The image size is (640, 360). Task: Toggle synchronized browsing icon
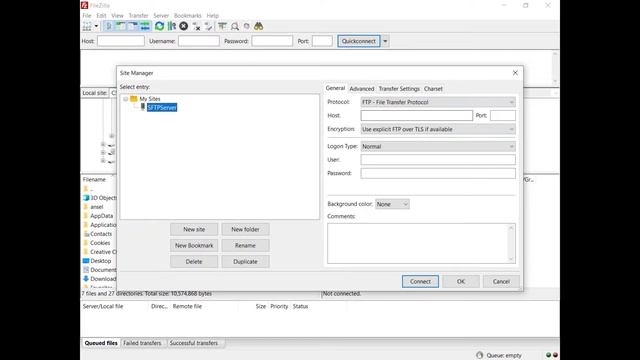pyautogui.click(x=247, y=27)
